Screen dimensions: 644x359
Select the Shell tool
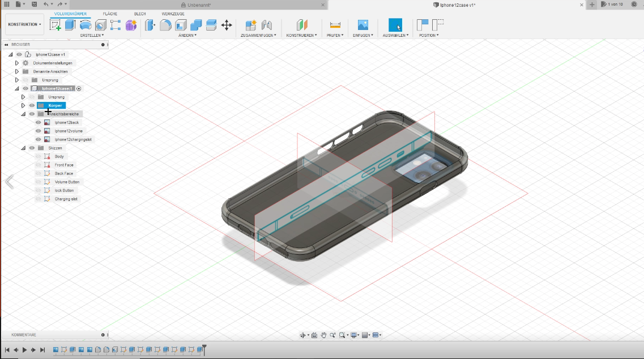tap(181, 25)
